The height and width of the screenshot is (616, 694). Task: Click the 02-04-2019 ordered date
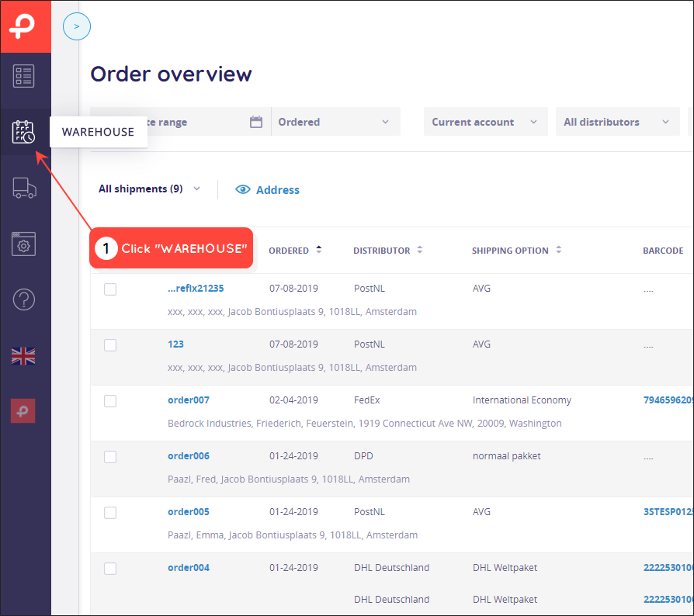[x=294, y=400]
